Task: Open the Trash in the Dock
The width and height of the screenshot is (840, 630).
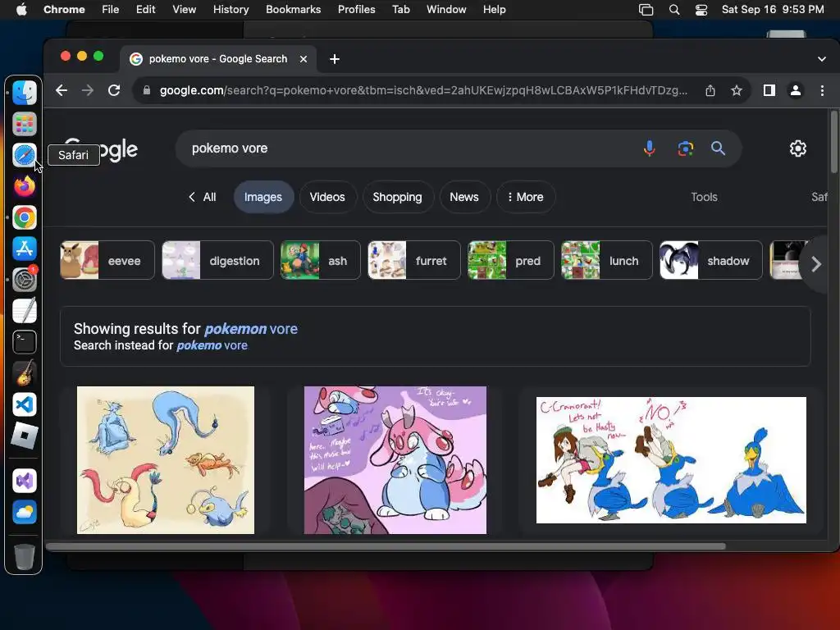Action: (24, 557)
